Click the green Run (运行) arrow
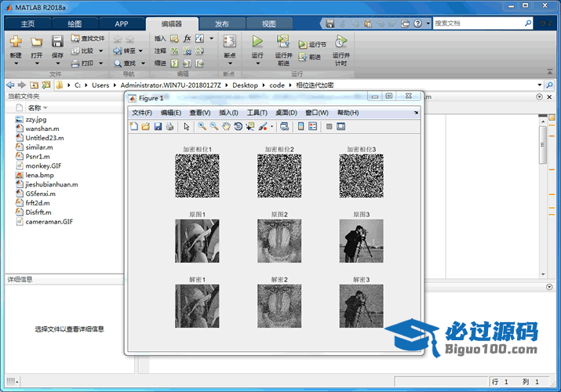561x392 pixels. (257, 42)
